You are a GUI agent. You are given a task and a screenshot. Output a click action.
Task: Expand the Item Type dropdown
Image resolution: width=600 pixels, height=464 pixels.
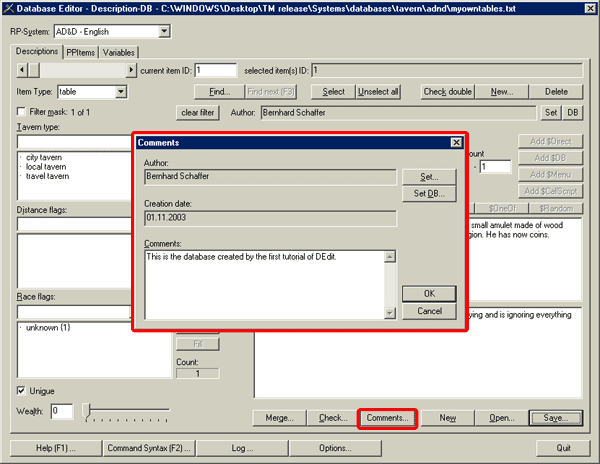click(121, 92)
